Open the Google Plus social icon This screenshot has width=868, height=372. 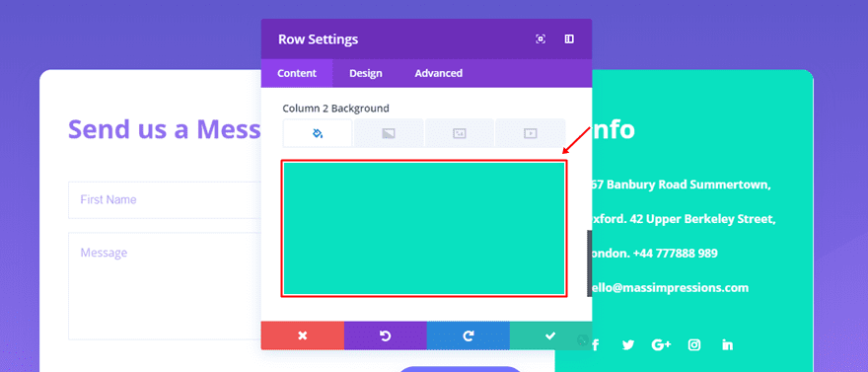[x=661, y=345]
